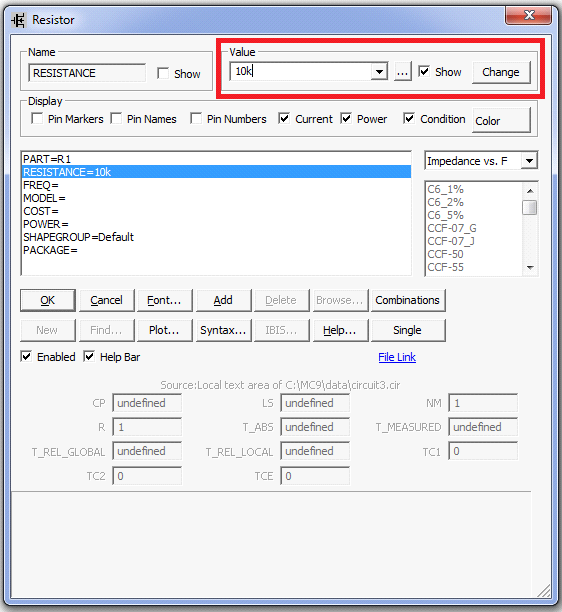Click the TC2 parameter field
The width and height of the screenshot is (562, 612).
tap(147, 476)
